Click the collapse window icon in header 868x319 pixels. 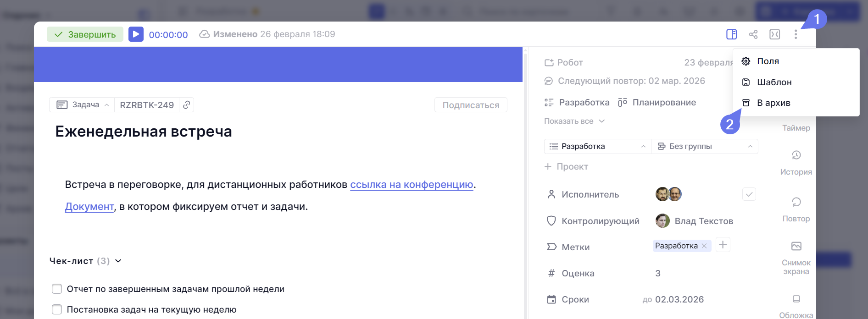click(774, 34)
